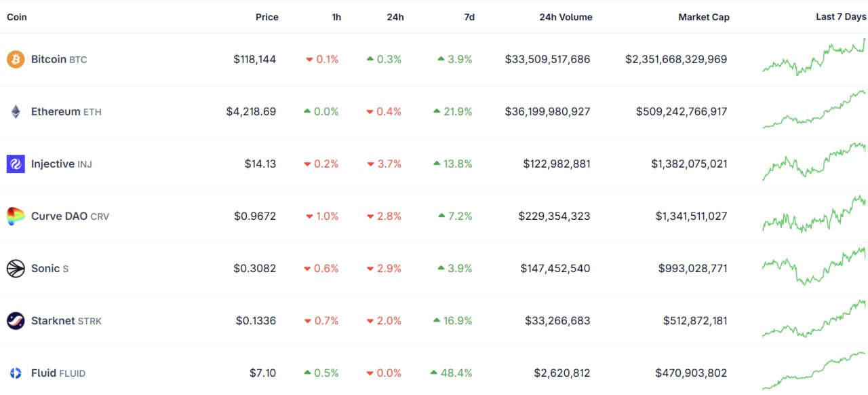
Task: Sort by the Coin column header
Action: coord(17,17)
